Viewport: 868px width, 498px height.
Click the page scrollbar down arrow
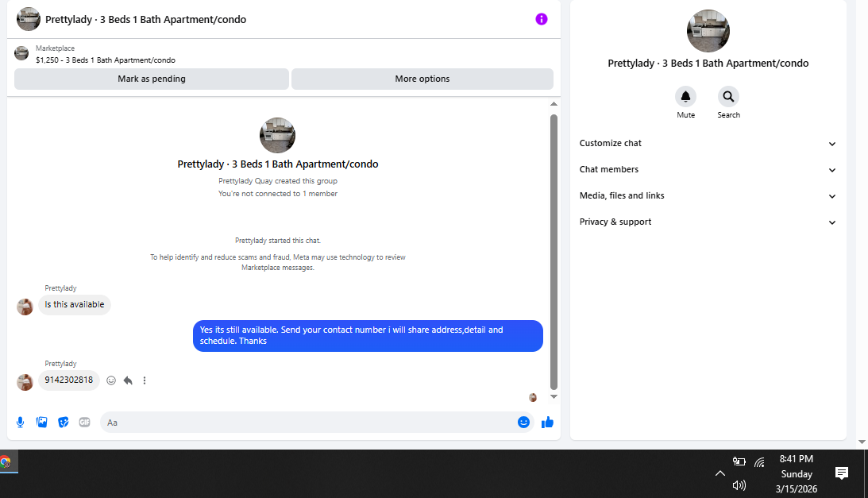(862, 442)
